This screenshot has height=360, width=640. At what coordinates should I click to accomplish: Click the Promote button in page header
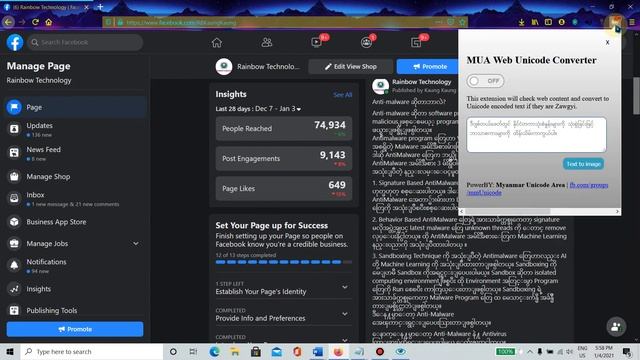(427, 67)
